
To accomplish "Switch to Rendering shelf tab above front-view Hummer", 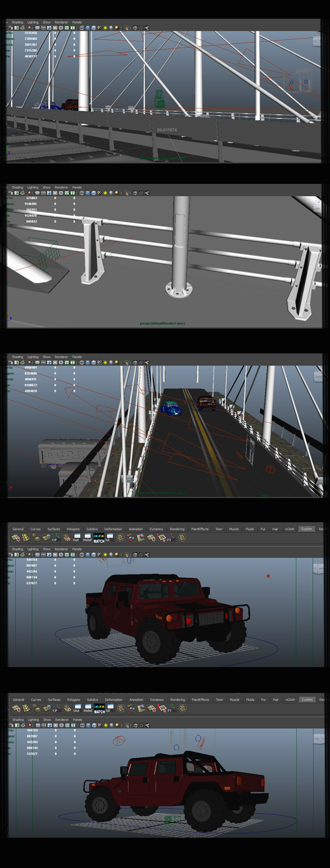I will (177, 529).
